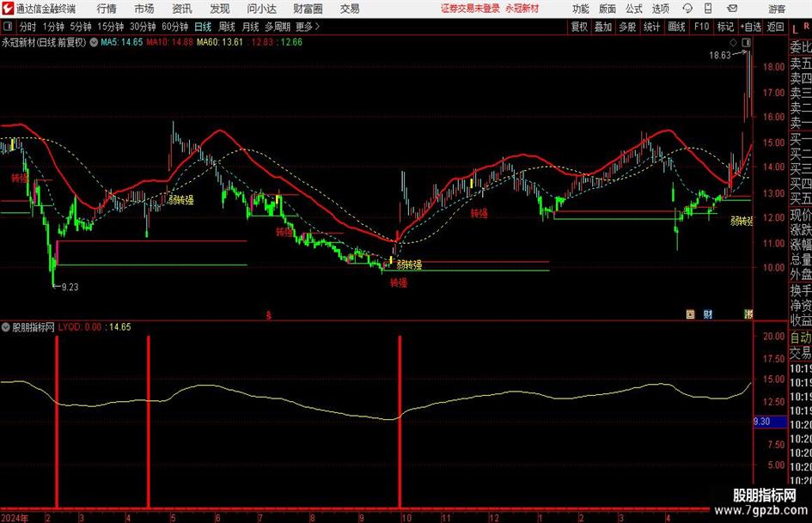Viewport: 812px width, 523px height.
Task: Select the 多周期 multi-period view
Action: [x=278, y=27]
